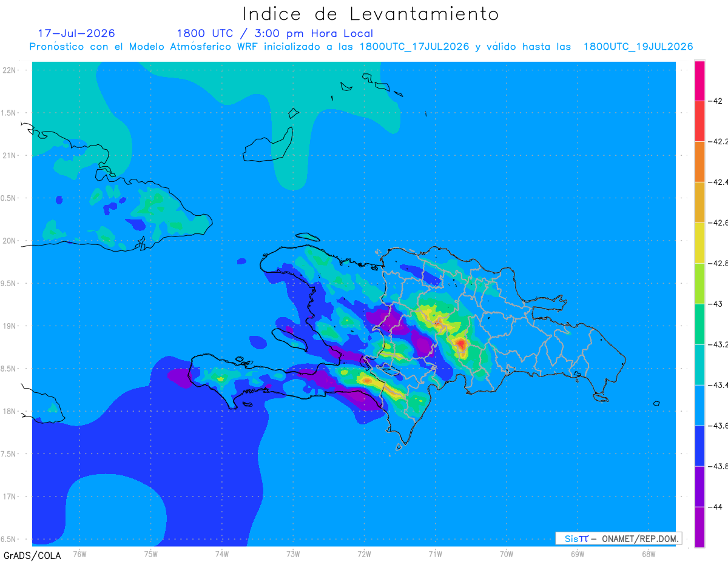Click the pink top segment of the color bar
Screen dimensions: 728x562
point(699,81)
